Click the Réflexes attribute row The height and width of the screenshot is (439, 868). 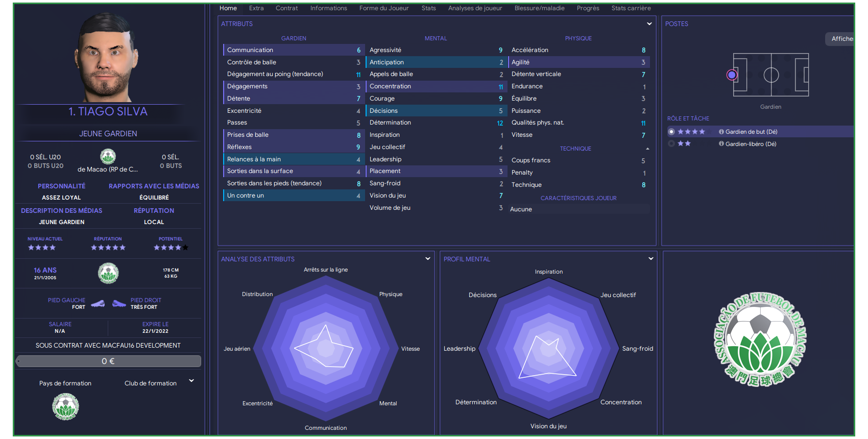(294, 147)
